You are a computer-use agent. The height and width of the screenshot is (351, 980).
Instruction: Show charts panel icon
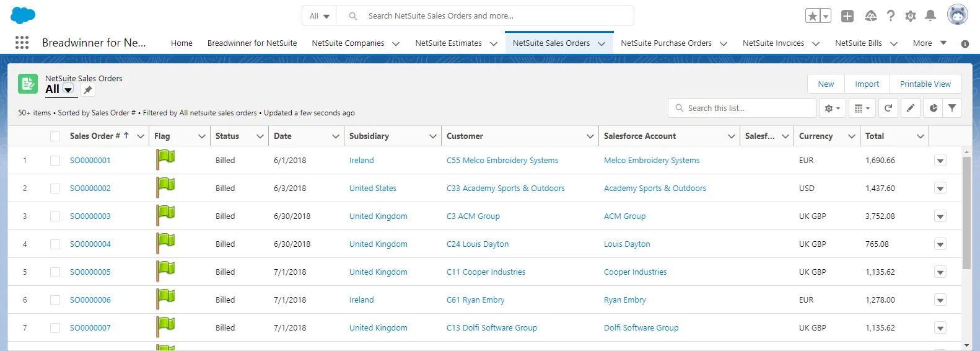[x=934, y=108]
